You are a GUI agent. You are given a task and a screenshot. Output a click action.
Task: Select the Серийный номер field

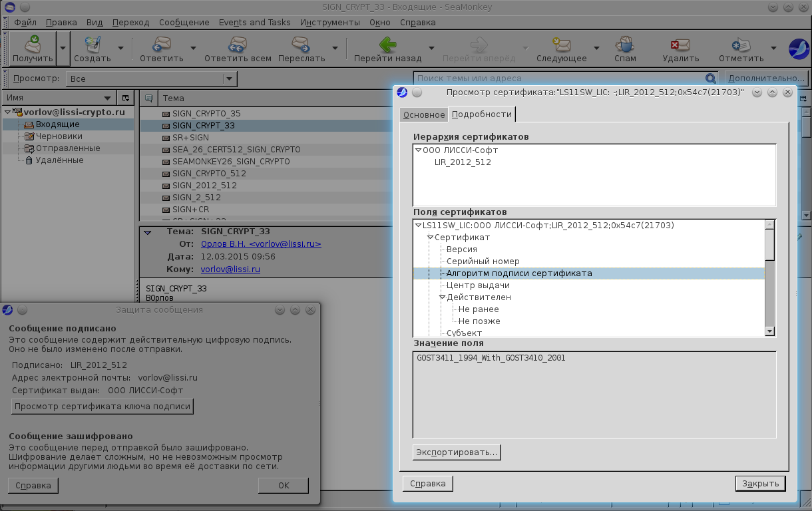point(483,261)
